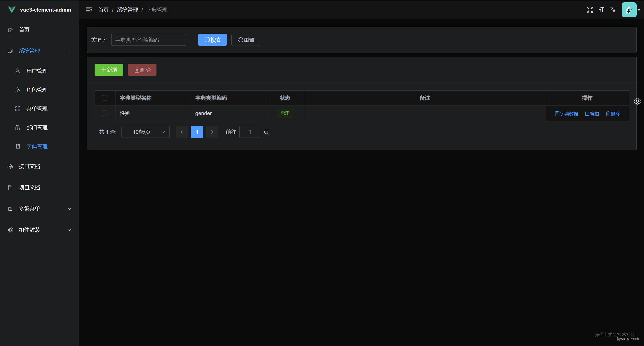This screenshot has width=644, height=346.
Task: Open 用户管理 in the sidebar
Action: point(37,71)
